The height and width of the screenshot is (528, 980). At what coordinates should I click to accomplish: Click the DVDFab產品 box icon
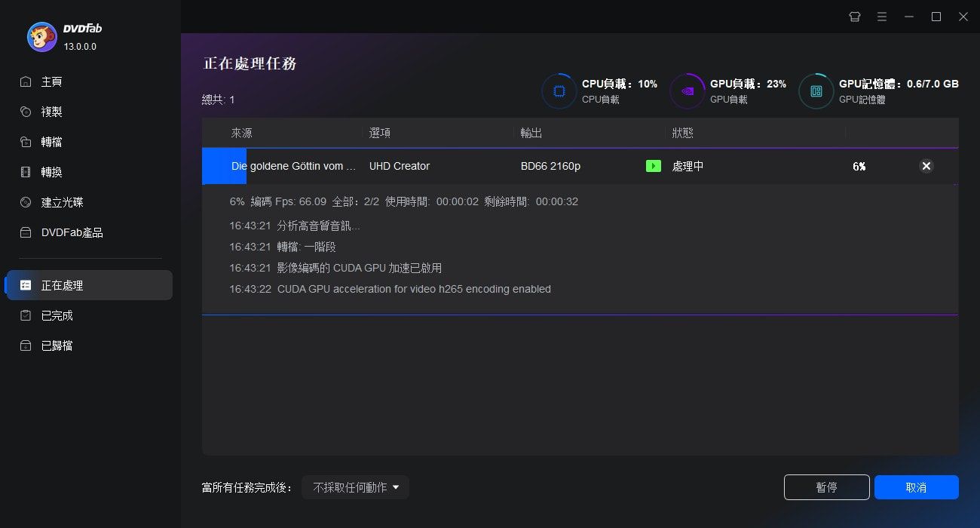26,232
